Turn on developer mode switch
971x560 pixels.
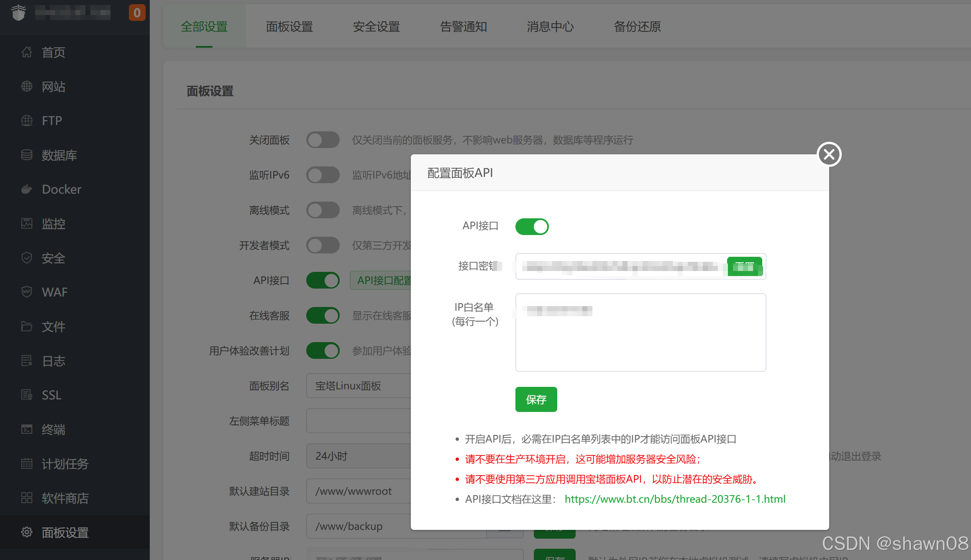point(323,245)
